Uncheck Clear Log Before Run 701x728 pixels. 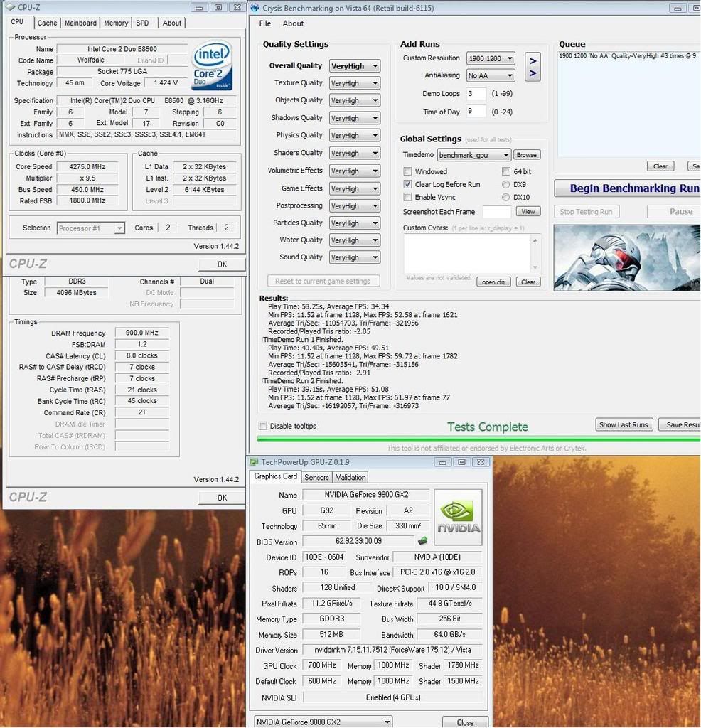pos(407,184)
